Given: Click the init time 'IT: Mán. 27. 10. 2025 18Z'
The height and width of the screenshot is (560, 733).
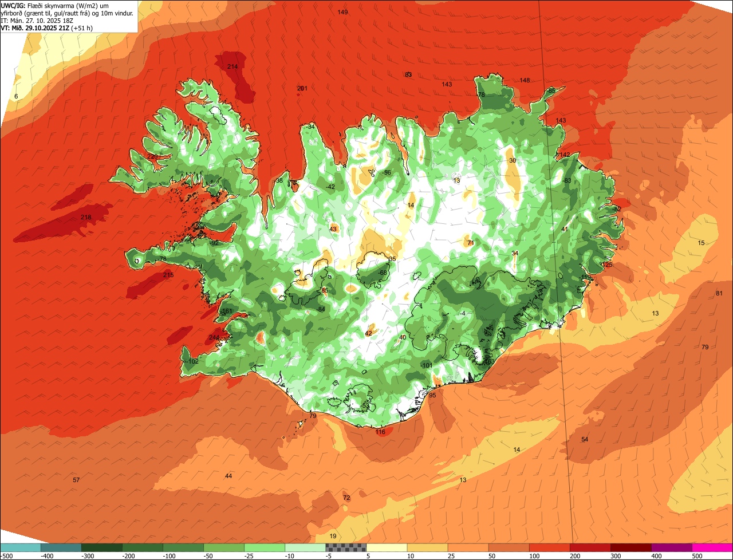Looking at the screenshot, I should tap(37, 20).
